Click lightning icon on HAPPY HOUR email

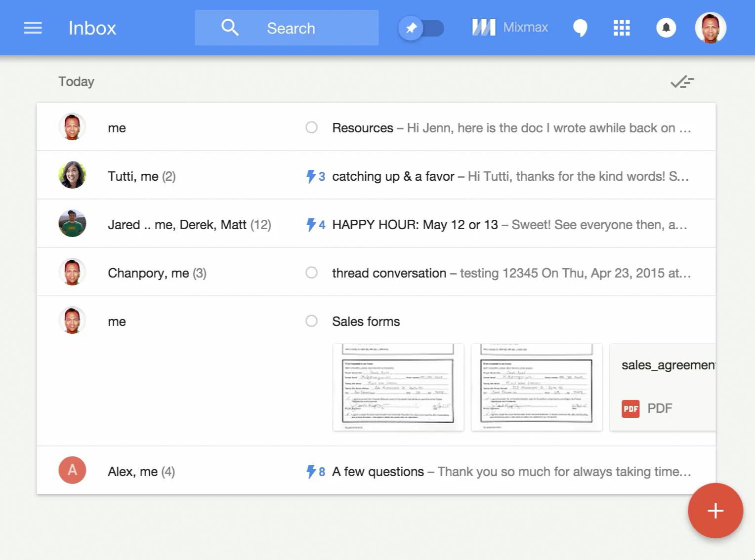[311, 225]
